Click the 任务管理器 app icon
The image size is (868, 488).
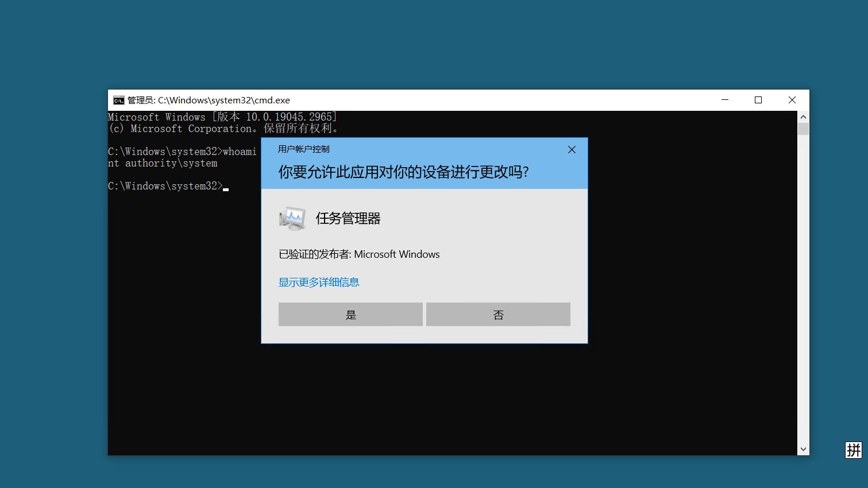(292, 218)
